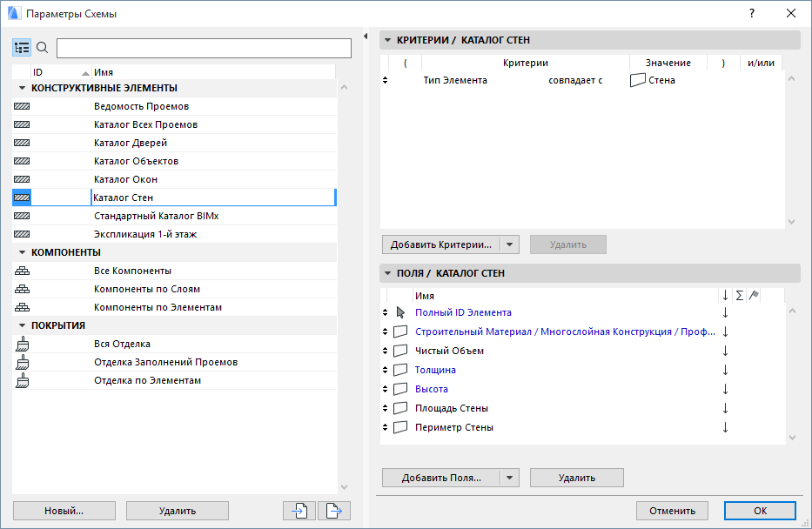Collapse the КРИТЕРИИ / КАТАЛОГ СТЕН panel

(387, 40)
